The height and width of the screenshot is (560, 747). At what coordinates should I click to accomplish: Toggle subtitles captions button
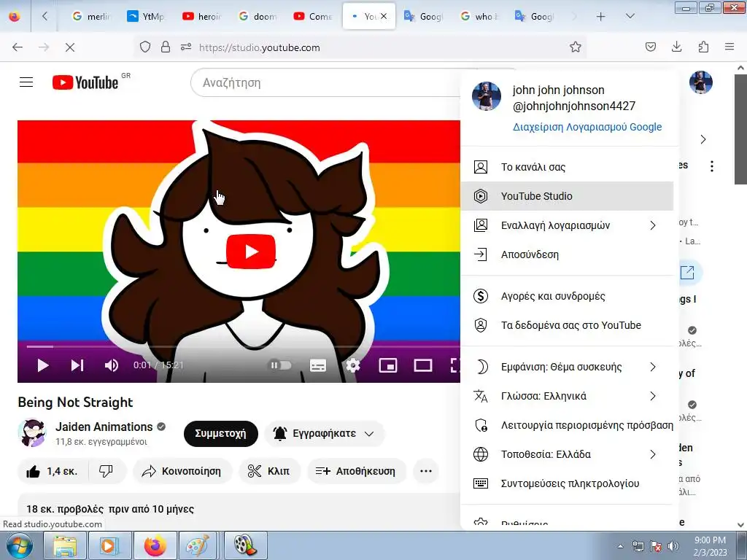318,365
